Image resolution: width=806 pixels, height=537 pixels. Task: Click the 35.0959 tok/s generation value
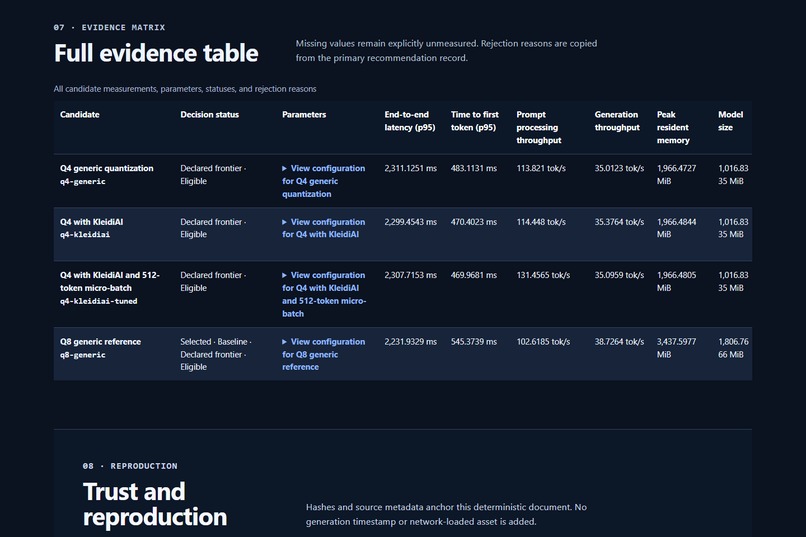(x=619, y=275)
